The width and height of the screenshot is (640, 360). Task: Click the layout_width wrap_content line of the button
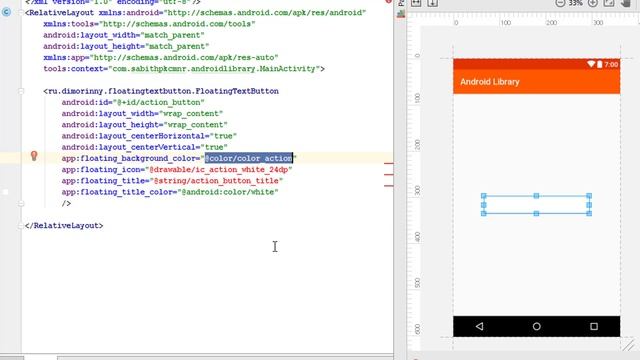(142, 113)
